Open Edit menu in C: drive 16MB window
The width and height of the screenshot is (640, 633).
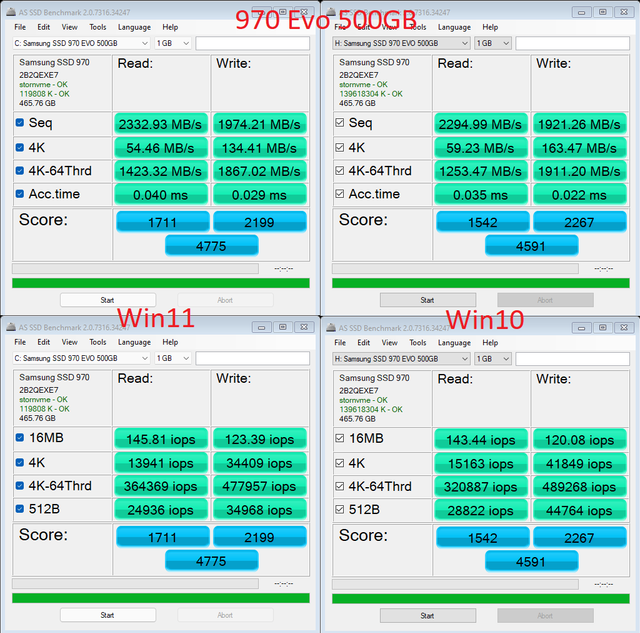(x=44, y=342)
